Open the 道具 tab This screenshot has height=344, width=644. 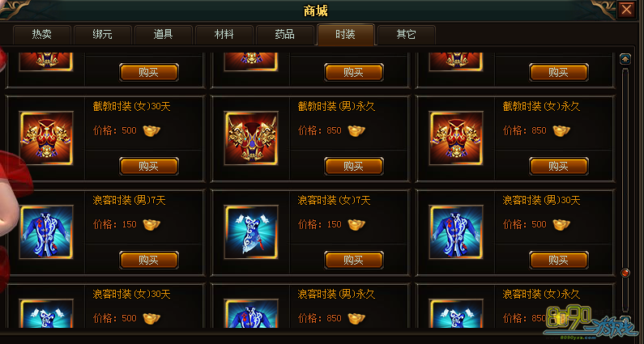click(163, 35)
